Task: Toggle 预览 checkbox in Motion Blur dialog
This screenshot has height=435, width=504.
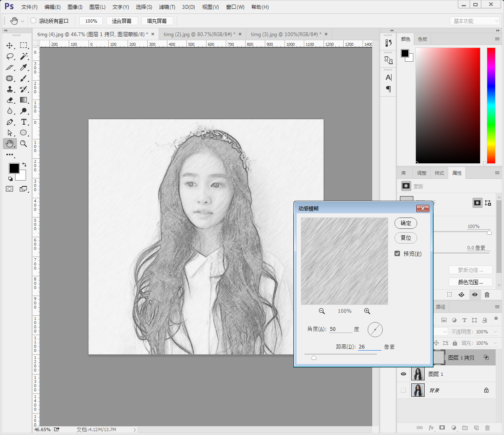Action: (x=397, y=254)
